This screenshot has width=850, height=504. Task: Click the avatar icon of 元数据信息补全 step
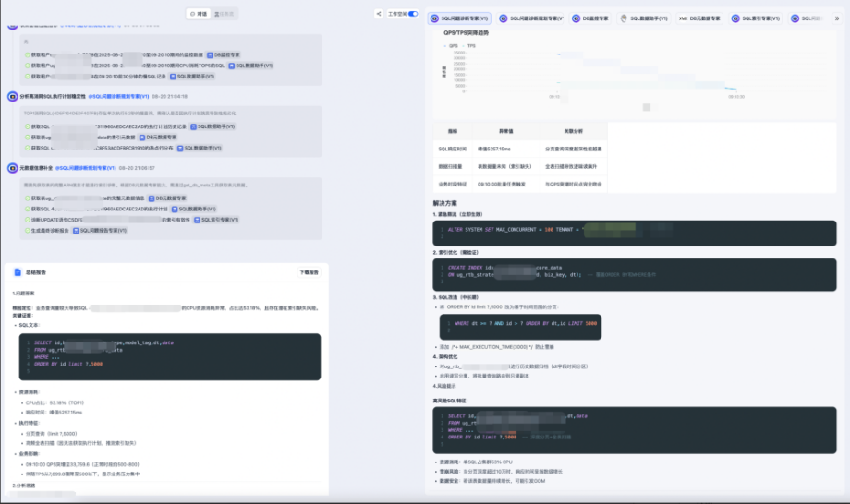(x=13, y=168)
